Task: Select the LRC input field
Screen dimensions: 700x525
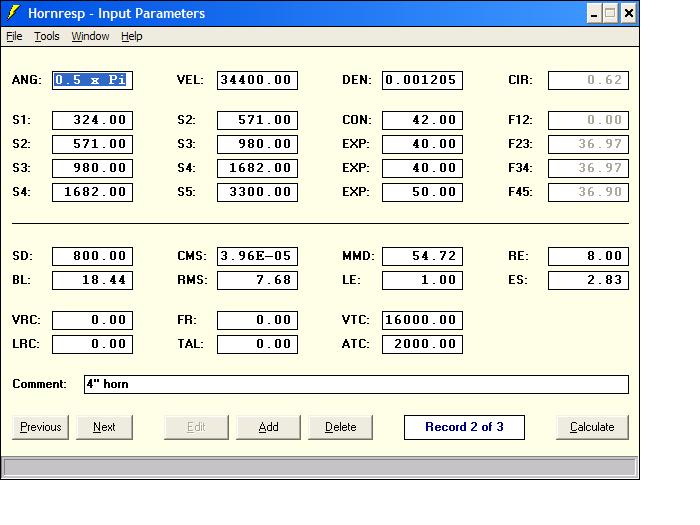Action: pyautogui.click(x=92, y=345)
